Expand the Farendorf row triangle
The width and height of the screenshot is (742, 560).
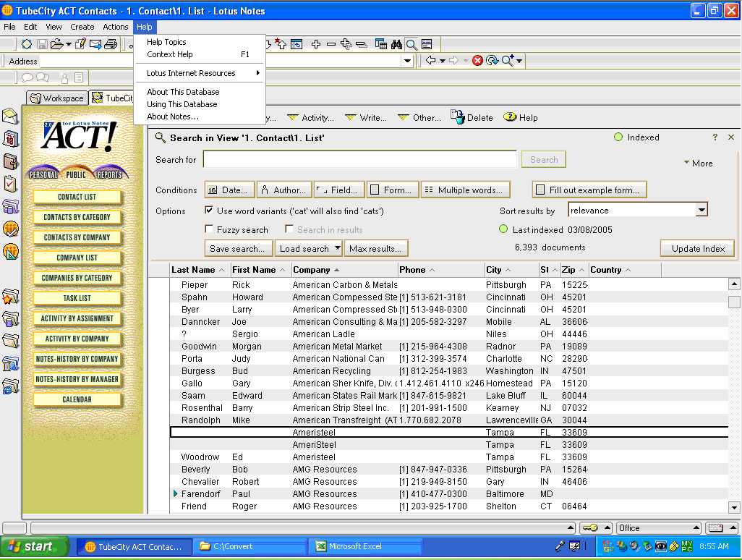(x=176, y=493)
